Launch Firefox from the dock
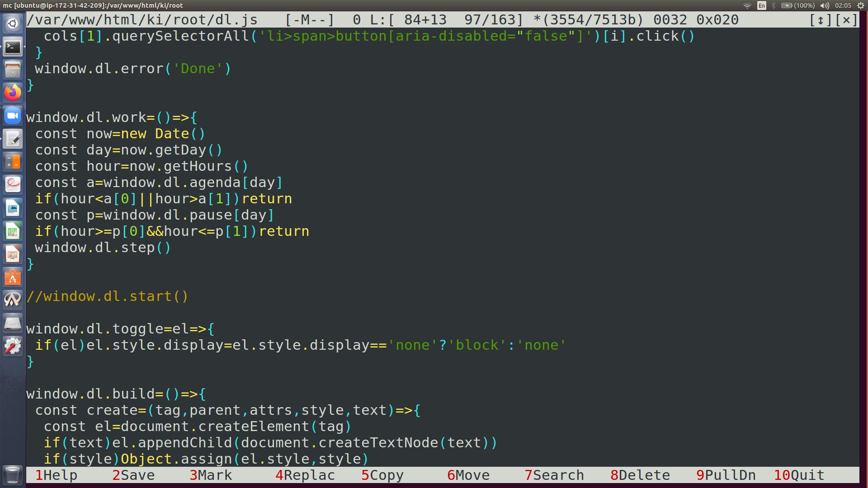The image size is (868, 488). click(13, 93)
